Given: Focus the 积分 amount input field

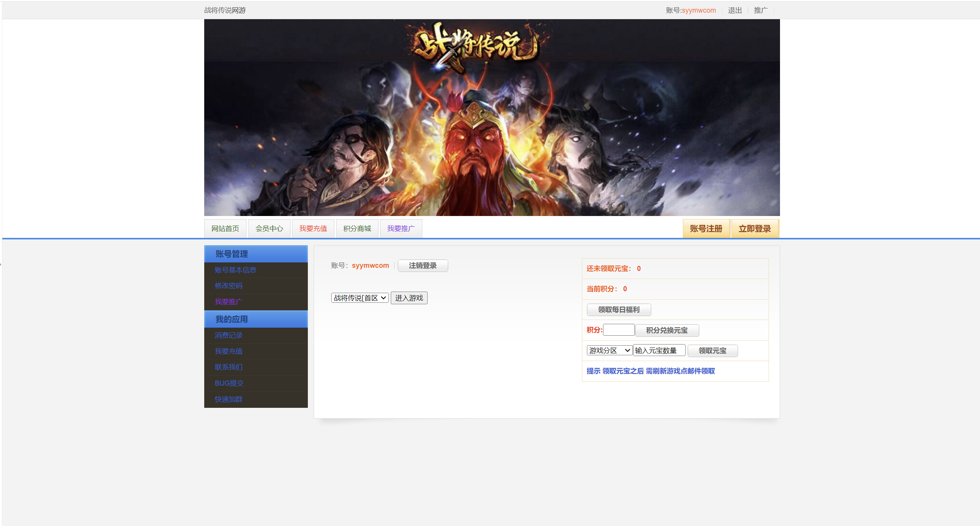Looking at the screenshot, I should (618, 330).
